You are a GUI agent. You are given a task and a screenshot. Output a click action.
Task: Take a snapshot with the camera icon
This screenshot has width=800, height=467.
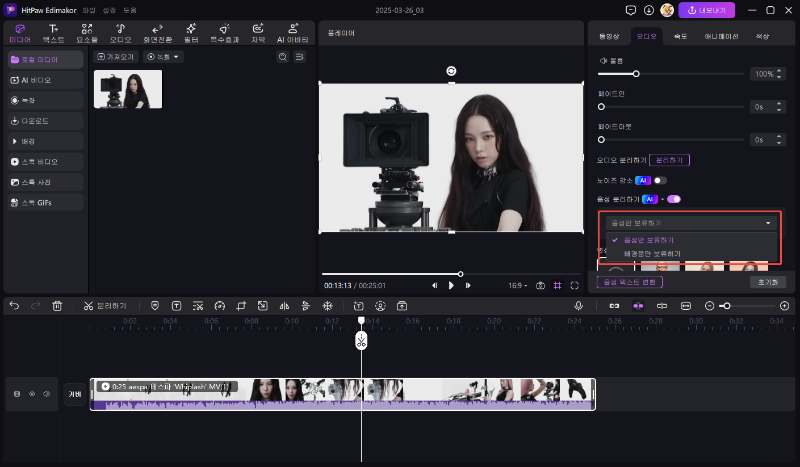(x=540, y=285)
